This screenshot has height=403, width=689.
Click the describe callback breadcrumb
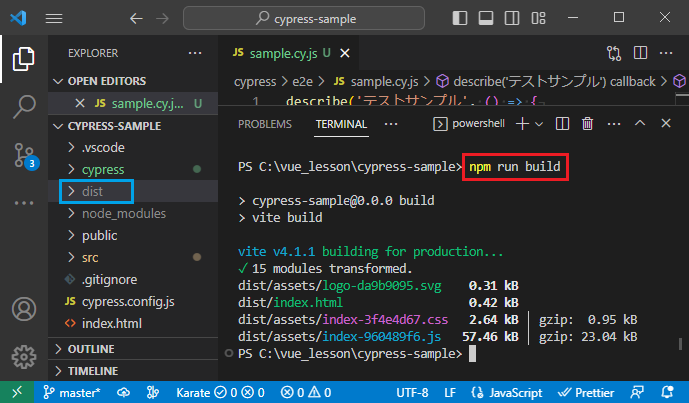pos(545,82)
